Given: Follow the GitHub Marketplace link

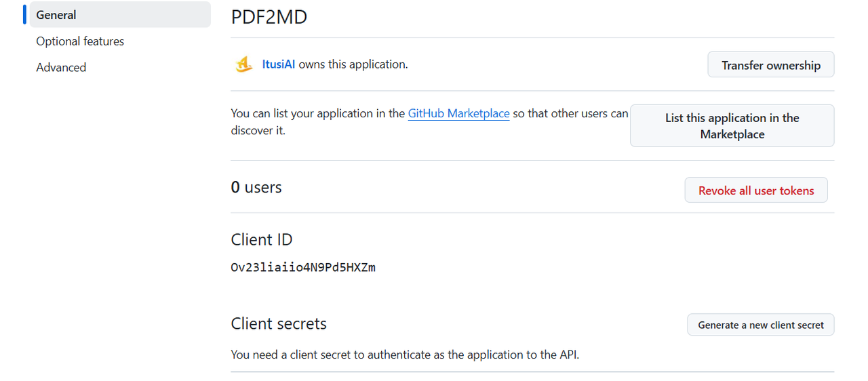Looking at the screenshot, I should point(458,113).
